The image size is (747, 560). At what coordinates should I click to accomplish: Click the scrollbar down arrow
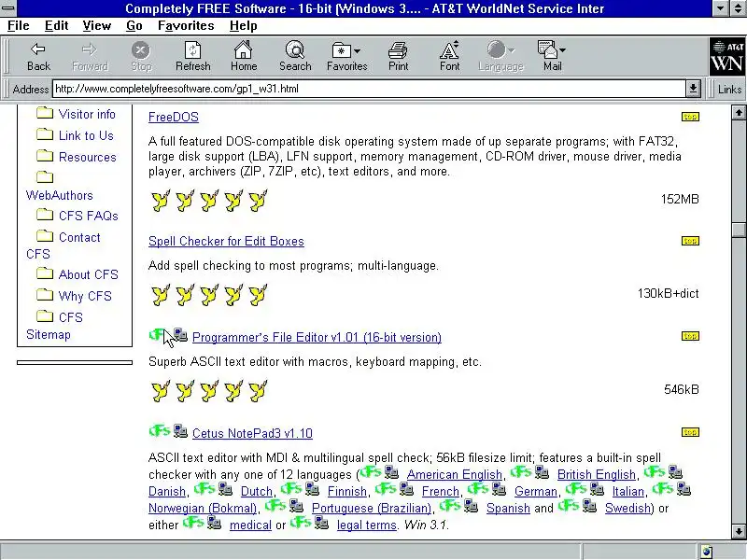coord(739,531)
